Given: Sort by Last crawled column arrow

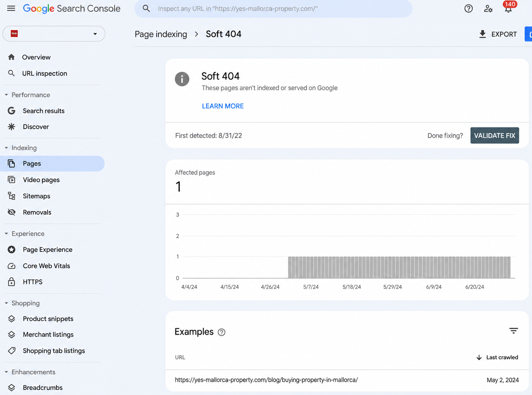Looking at the screenshot, I should (x=479, y=357).
